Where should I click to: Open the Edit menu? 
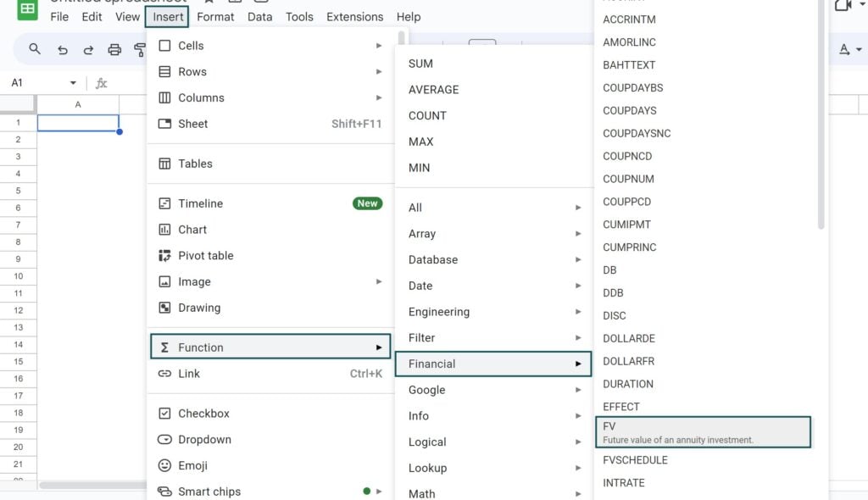[92, 17]
